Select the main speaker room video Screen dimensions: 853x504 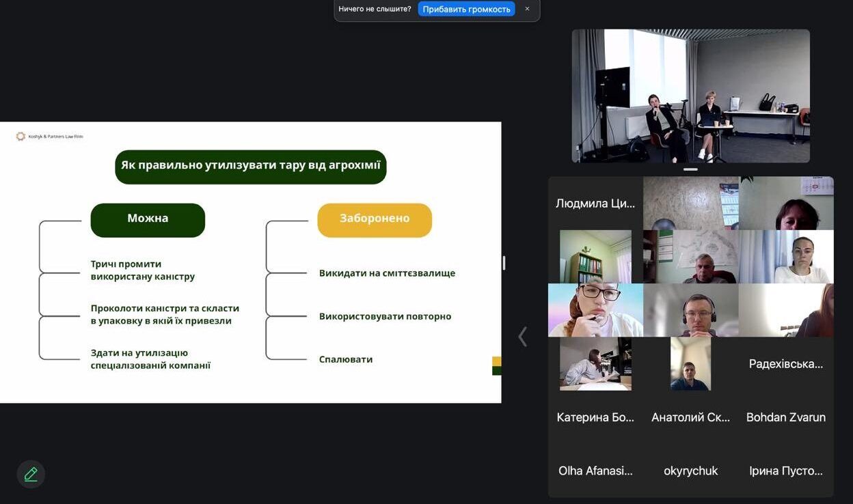point(690,96)
